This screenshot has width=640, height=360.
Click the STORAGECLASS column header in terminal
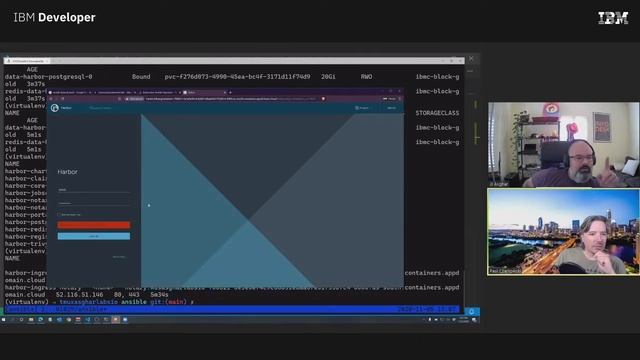point(437,113)
